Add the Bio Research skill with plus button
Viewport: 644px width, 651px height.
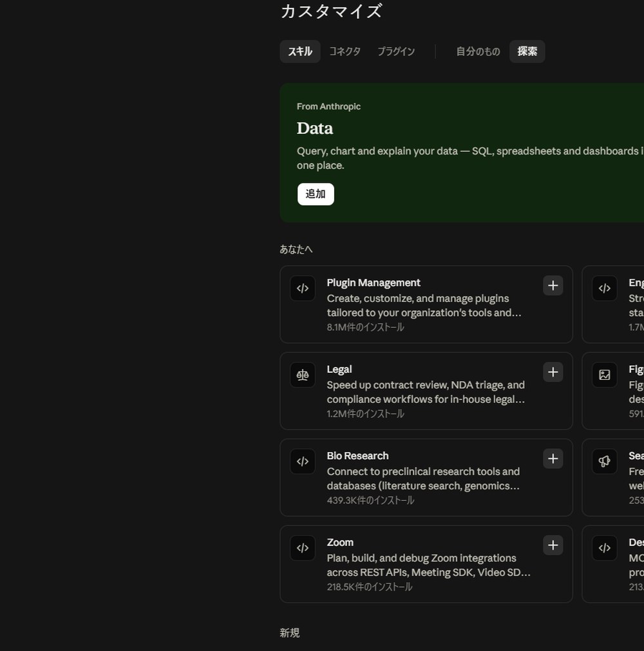pyautogui.click(x=553, y=458)
